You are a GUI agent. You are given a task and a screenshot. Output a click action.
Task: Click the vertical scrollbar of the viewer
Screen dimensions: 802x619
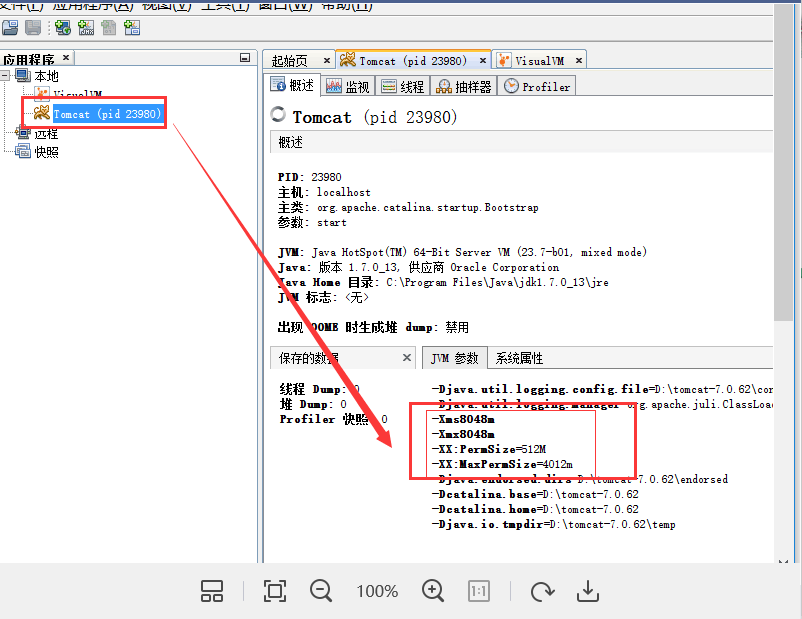[x=783, y=164]
